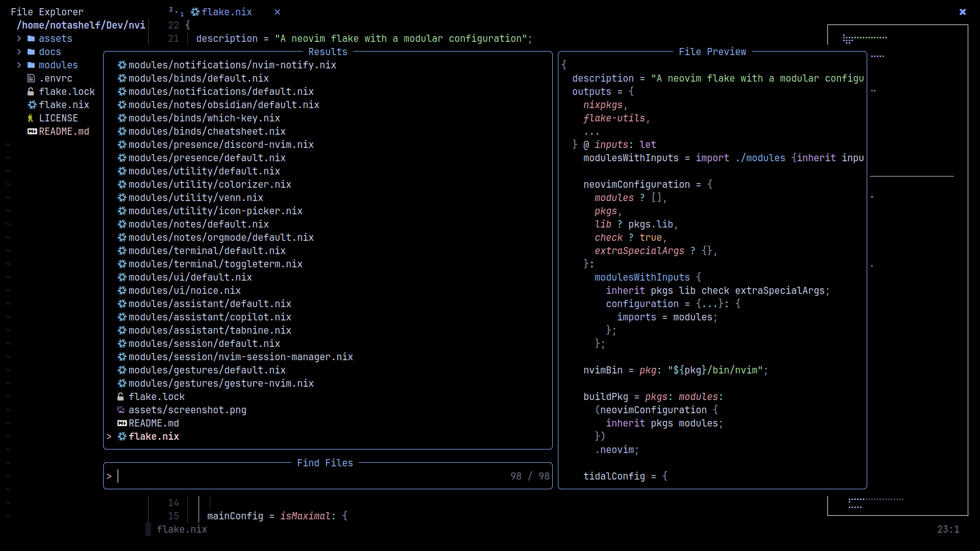Focus the Find Files prompt input
The image size is (980, 551).
point(306,477)
